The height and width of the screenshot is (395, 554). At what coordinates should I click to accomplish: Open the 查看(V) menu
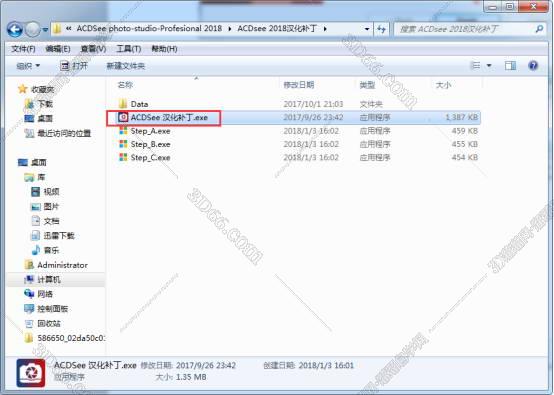[93, 49]
